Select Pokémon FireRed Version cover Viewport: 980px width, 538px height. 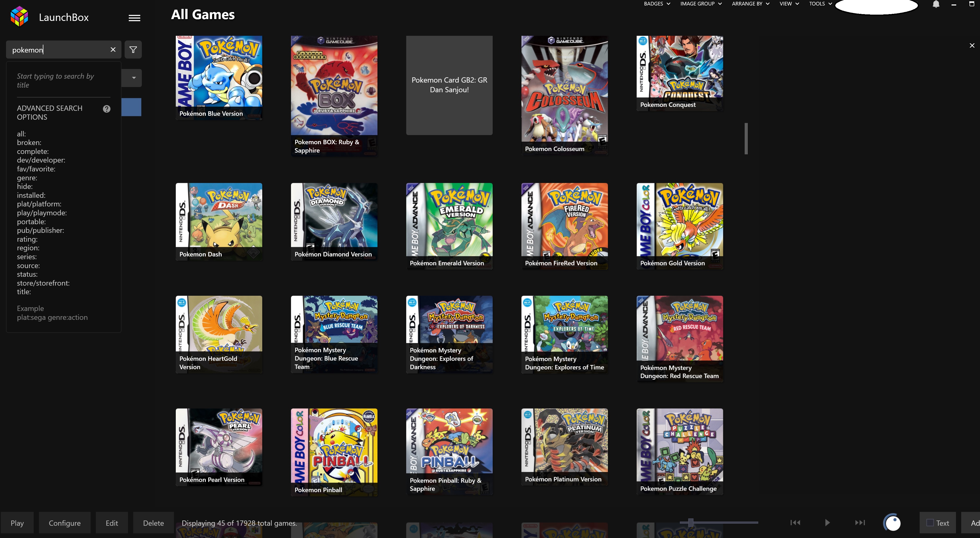(x=564, y=226)
